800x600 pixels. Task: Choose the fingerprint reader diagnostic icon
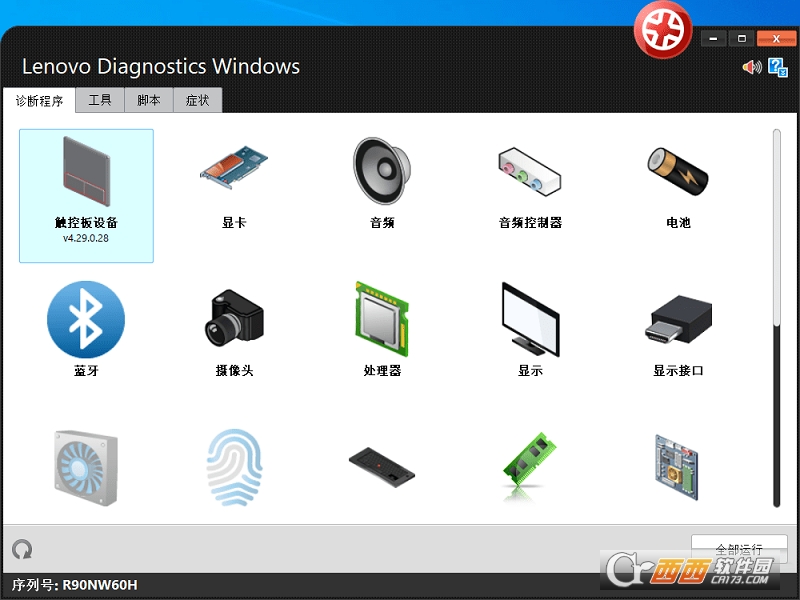coord(234,467)
